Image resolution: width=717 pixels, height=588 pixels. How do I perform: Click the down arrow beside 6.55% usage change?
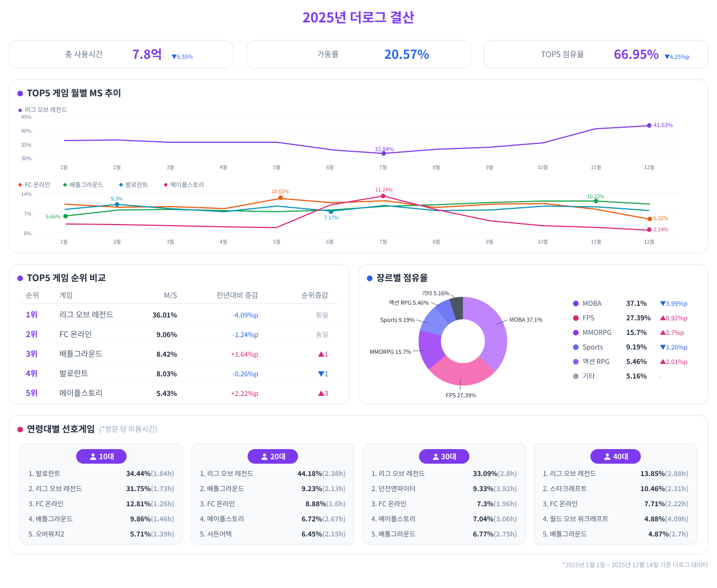click(174, 57)
